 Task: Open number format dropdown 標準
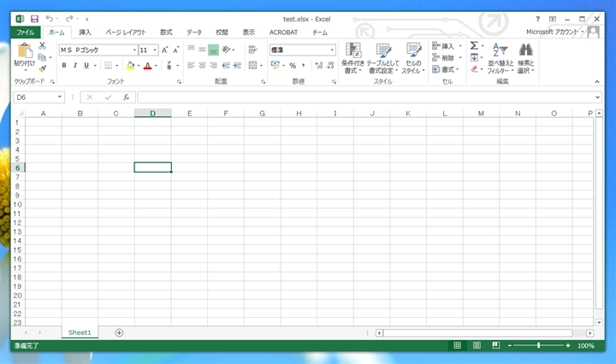pyautogui.click(x=332, y=50)
